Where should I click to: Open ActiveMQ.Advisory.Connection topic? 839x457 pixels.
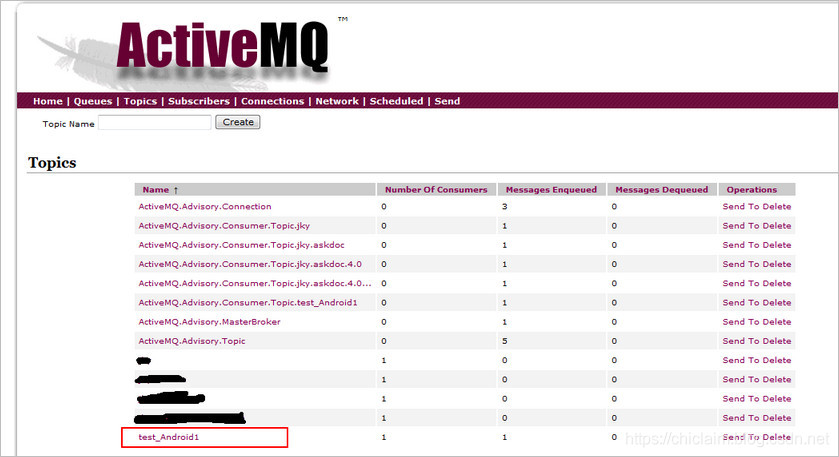[x=205, y=207]
